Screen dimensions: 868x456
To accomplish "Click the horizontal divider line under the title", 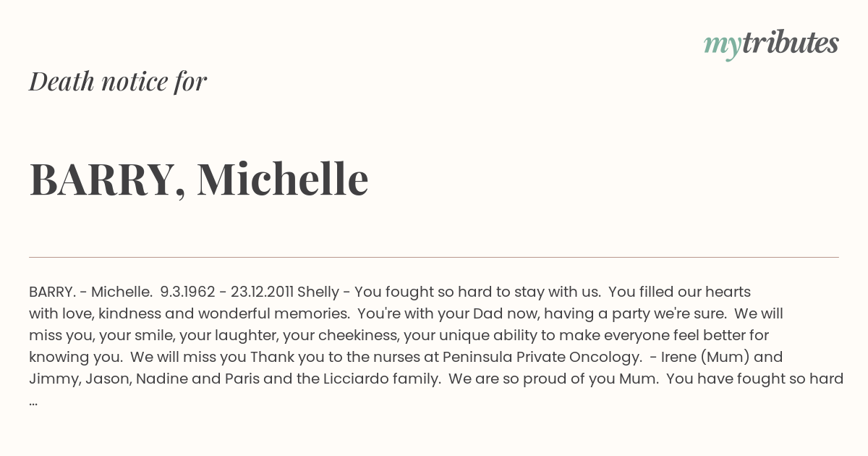I will click(434, 257).
